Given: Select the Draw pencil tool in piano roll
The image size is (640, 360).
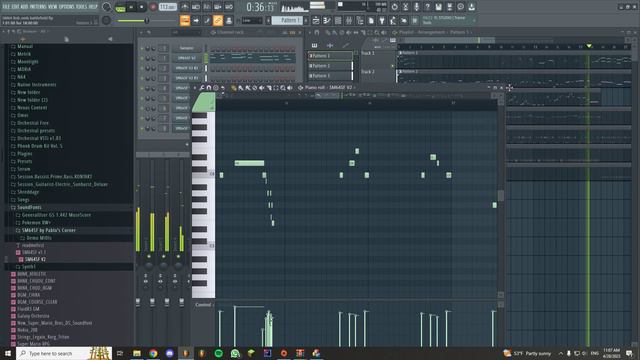Looking at the screenshot, I should tap(233, 88).
